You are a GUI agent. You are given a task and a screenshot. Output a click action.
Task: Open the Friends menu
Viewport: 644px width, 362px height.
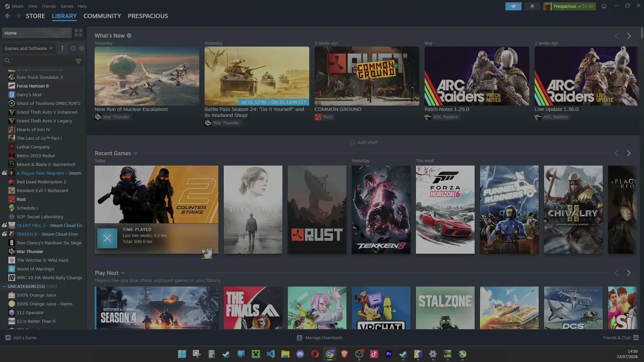click(x=49, y=6)
